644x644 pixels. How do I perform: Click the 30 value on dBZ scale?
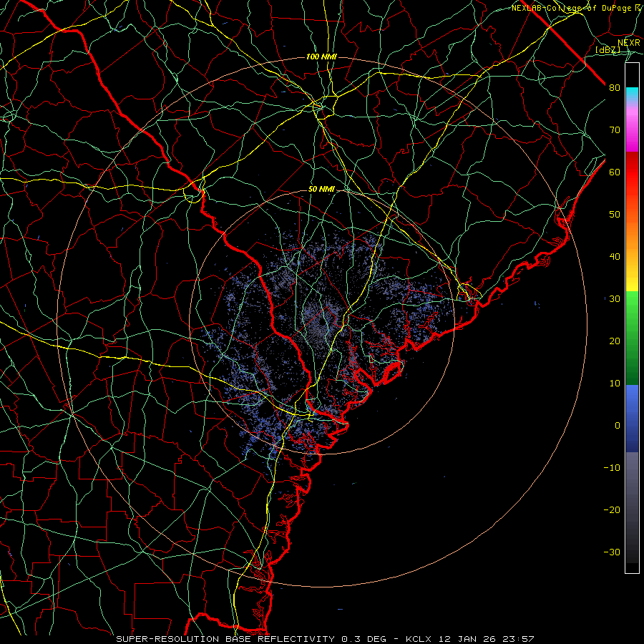615,299
